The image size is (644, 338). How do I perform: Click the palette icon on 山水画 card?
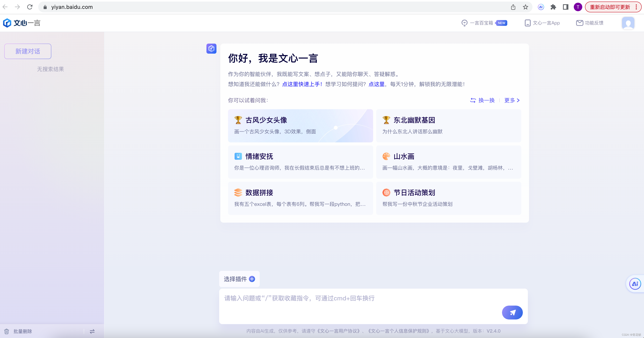[x=386, y=156]
